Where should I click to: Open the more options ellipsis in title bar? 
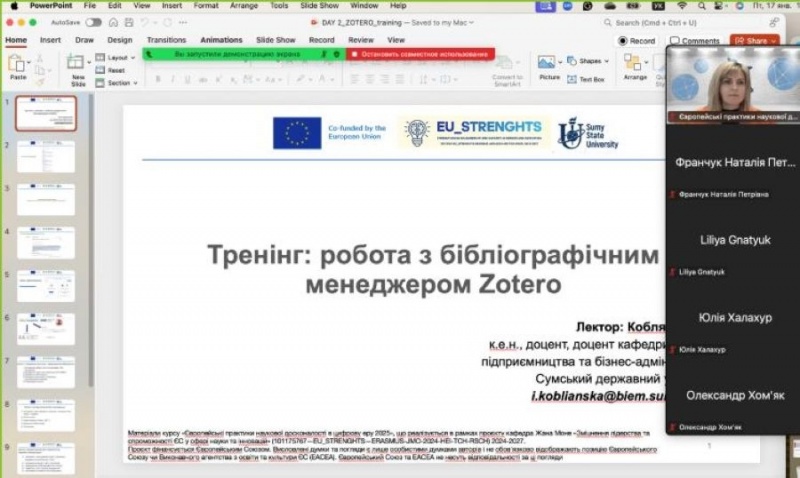pos(183,22)
